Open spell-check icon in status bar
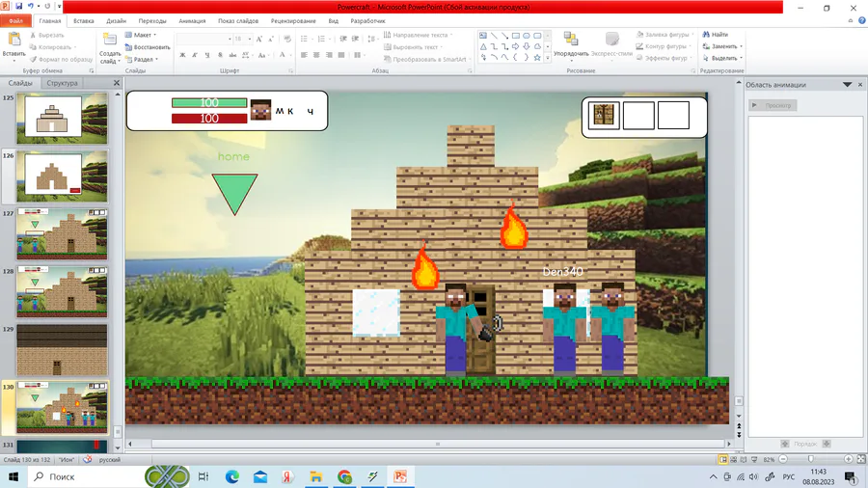Viewport: 868px width, 488px height. pos(88,459)
